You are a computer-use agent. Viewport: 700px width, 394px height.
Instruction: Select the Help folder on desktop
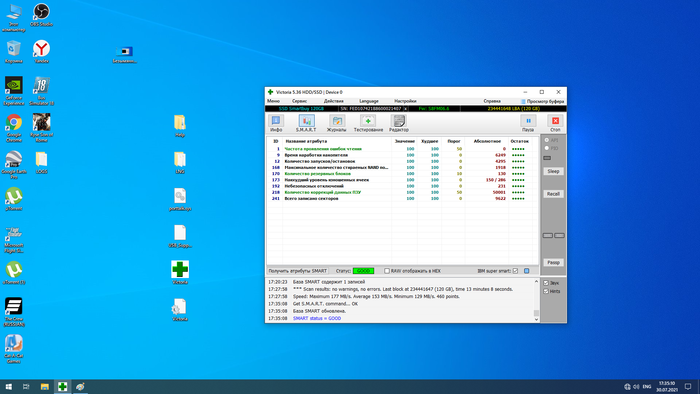click(180, 126)
